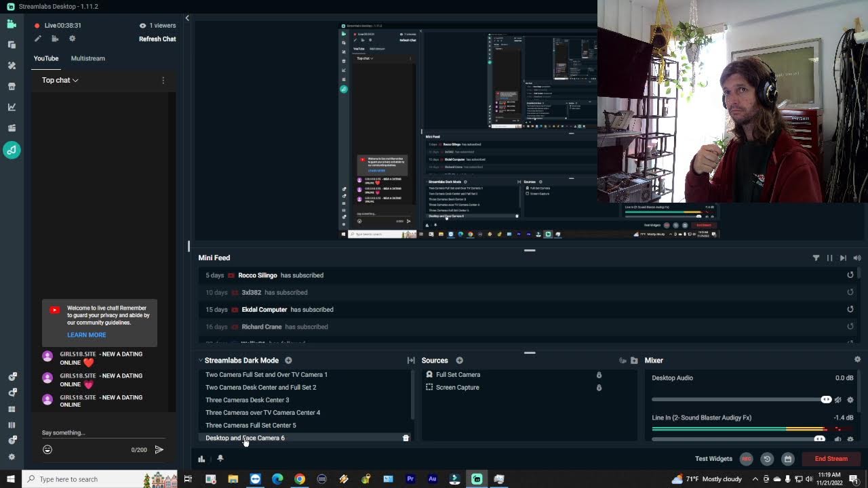Click in Say something chat input
868x488 pixels.
[103, 432]
